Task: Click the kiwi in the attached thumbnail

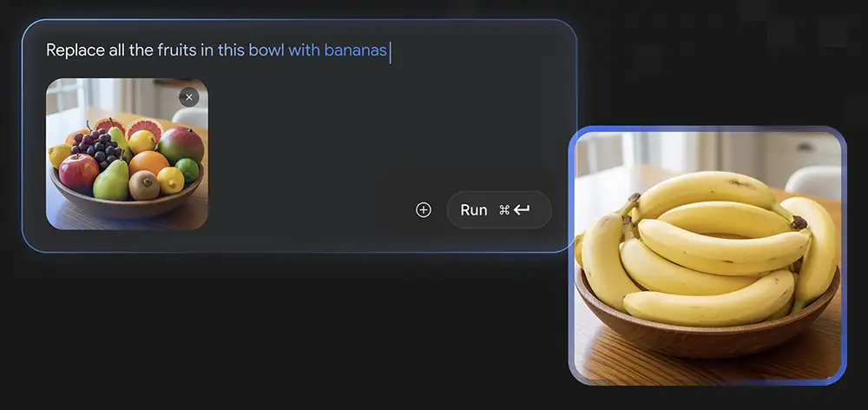Action: click(x=144, y=185)
